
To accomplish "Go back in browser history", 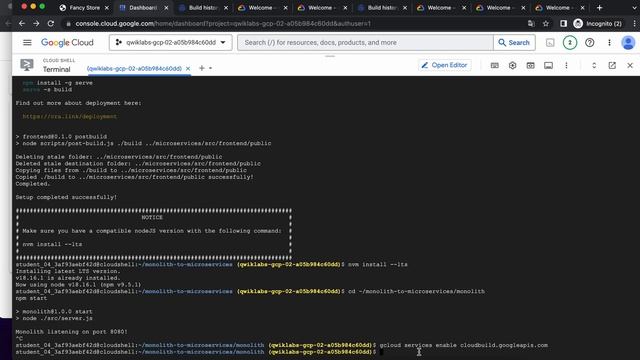I will [22, 24].
